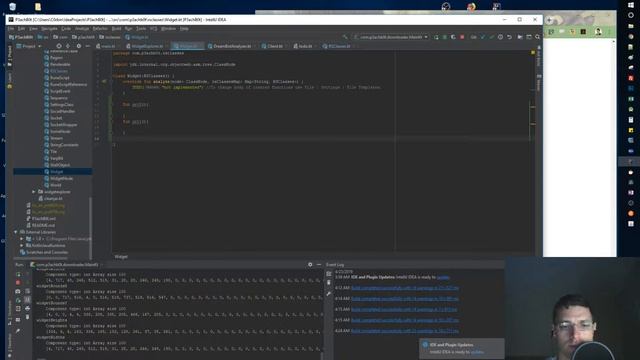Click the Show History clock icon
Image resolution: width=640 pixels, height=360 pixels.
(x=500, y=37)
